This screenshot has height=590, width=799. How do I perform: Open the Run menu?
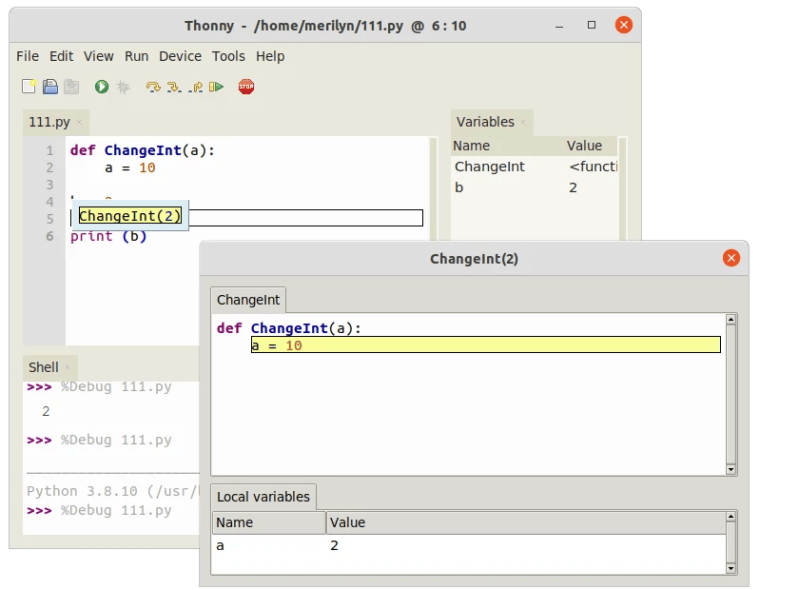(x=137, y=56)
